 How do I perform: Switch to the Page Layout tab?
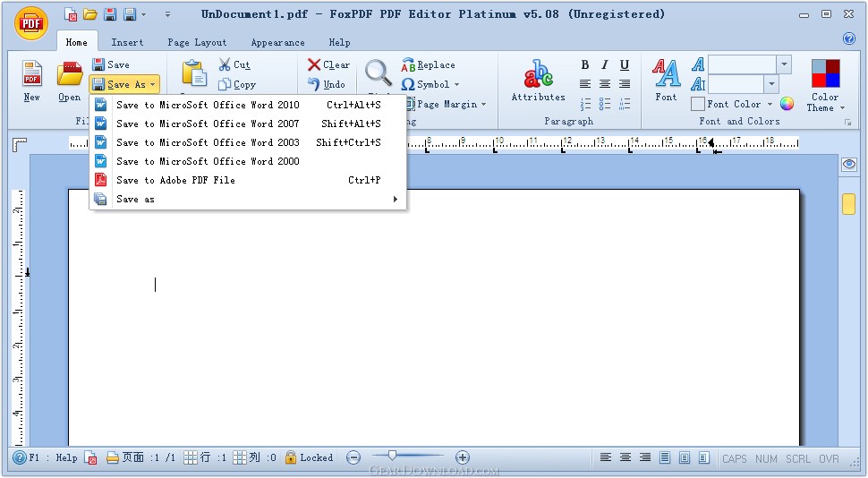197,42
